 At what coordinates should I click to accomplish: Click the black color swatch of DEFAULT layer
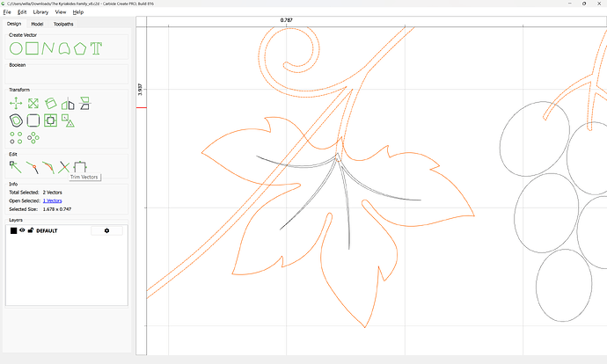(x=13, y=230)
